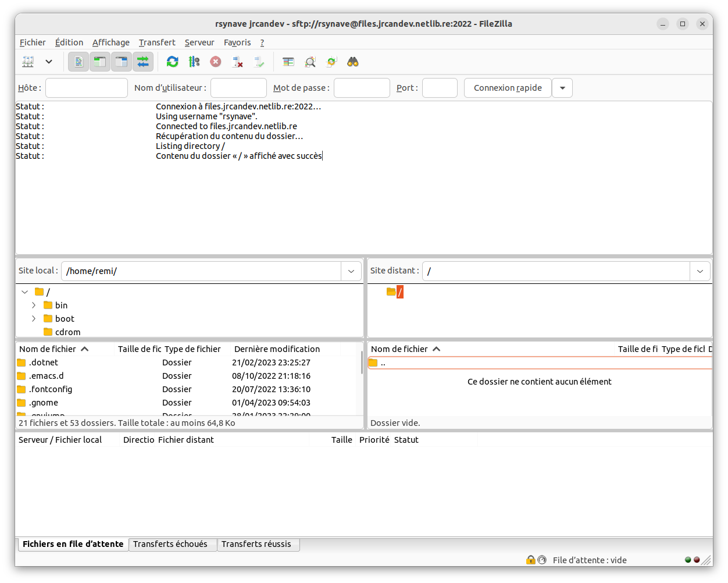The width and height of the screenshot is (728, 583).
Task: Open the Connexion rapide history dropdown
Action: click(x=562, y=88)
